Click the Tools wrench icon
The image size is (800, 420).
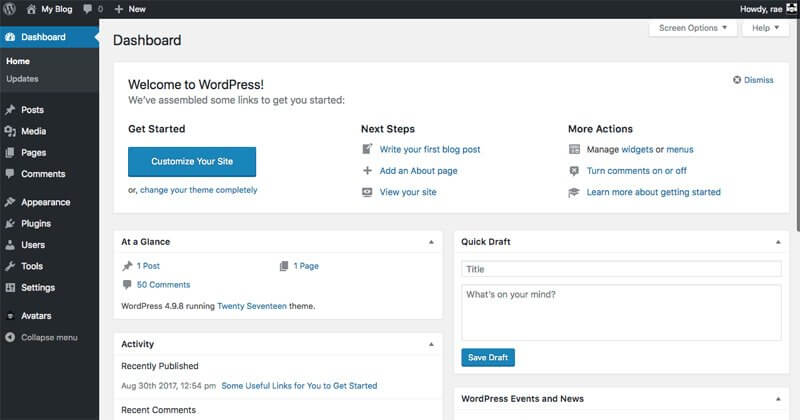point(10,266)
